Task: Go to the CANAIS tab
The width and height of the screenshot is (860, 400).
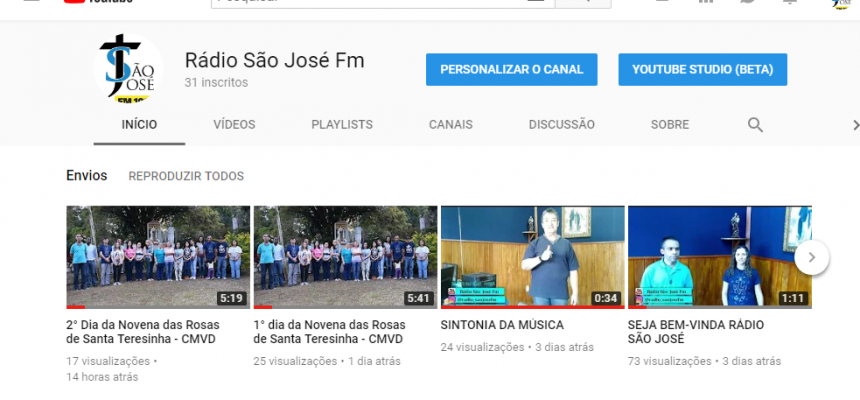Action: click(451, 125)
